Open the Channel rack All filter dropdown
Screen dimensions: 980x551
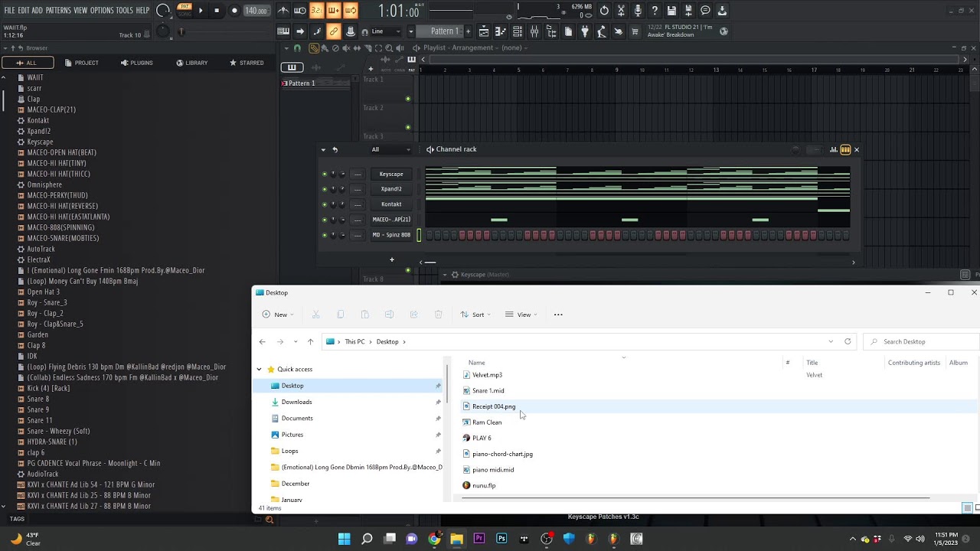[x=390, y=149]
